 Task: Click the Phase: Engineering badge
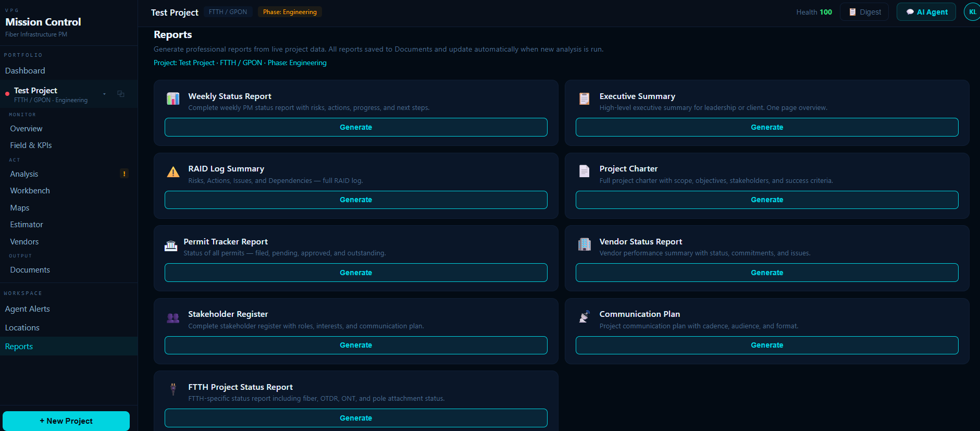tap(290, 12)
